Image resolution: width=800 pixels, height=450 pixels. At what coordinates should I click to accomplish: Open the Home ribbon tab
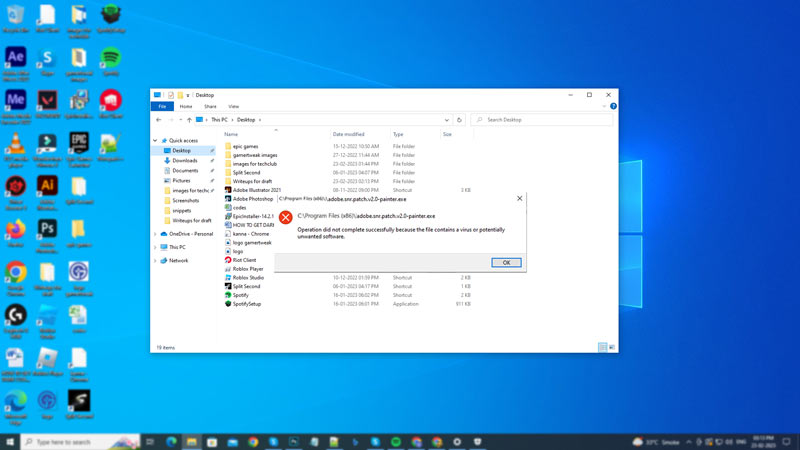[x=186, y=107]
